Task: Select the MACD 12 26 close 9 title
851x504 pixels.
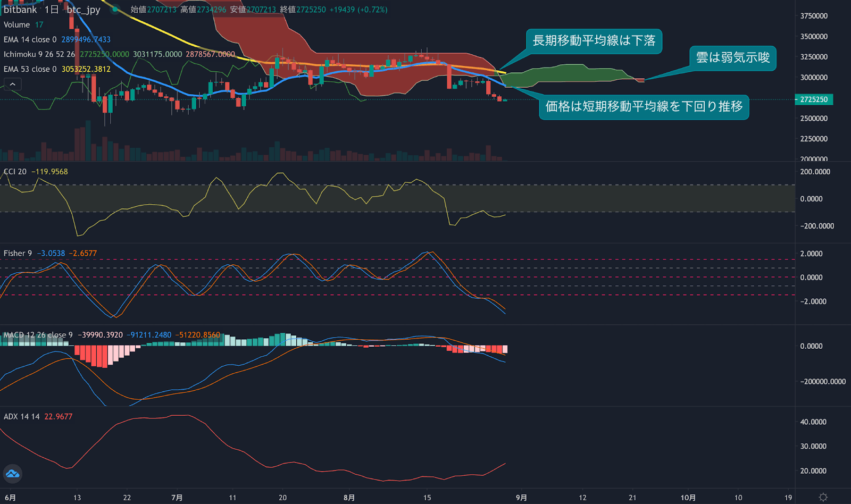Action: pos(38,335)
